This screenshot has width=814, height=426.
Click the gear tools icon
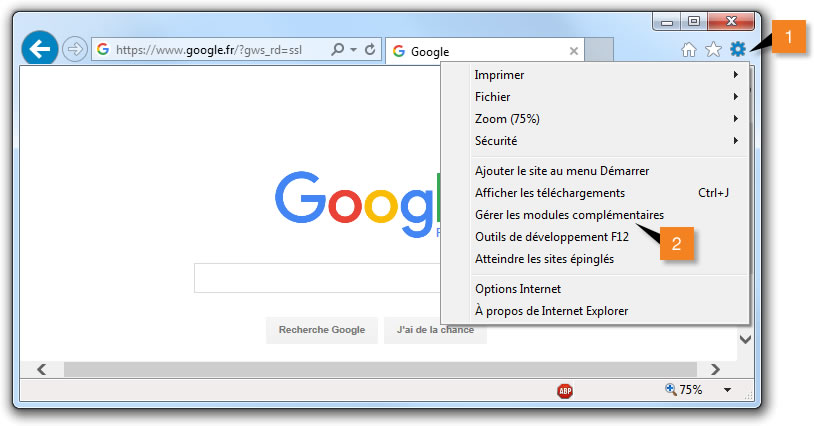(x=738, y=49)
